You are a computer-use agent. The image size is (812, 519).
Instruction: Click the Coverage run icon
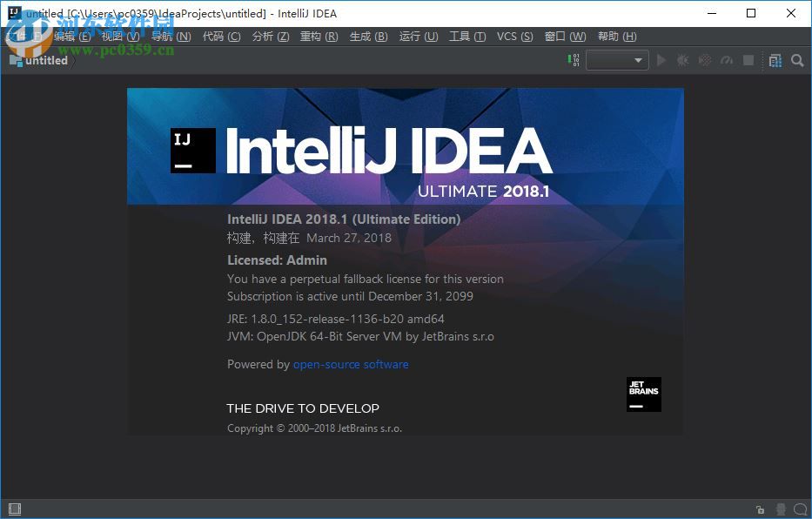click(x=705, y=60)
